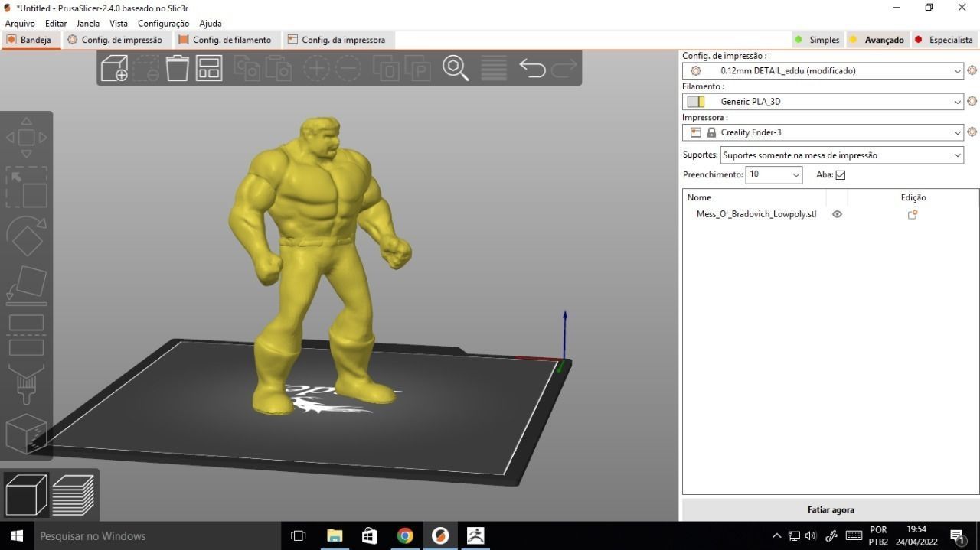Click the taskbar volume icon

811,536
